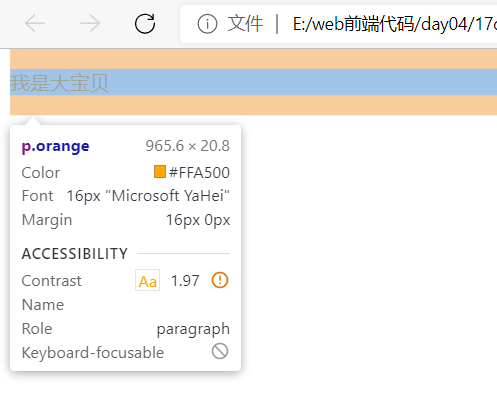Screen dimensions: 497x406
Task: Click the not keyboard-focusable prohibited icon
Action: [x=220, y=351]
